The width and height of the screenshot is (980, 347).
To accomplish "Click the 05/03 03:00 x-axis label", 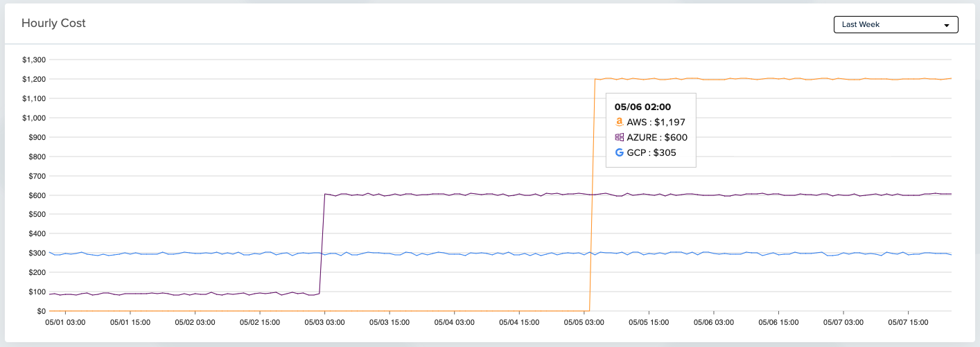I will click(324, 322).
